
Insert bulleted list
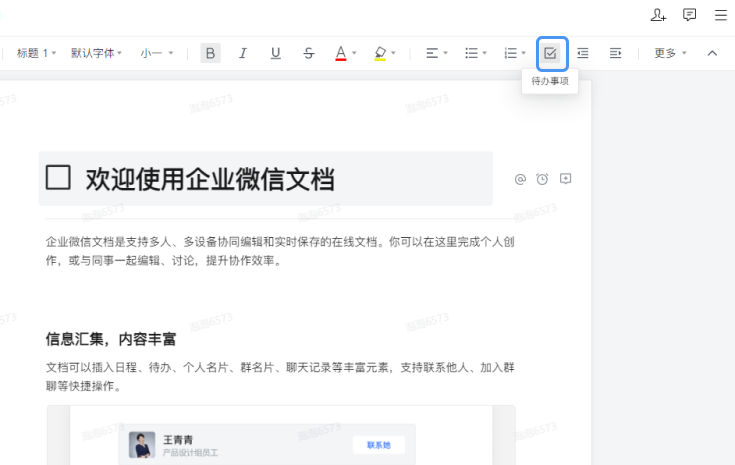[x=471, y=53]
